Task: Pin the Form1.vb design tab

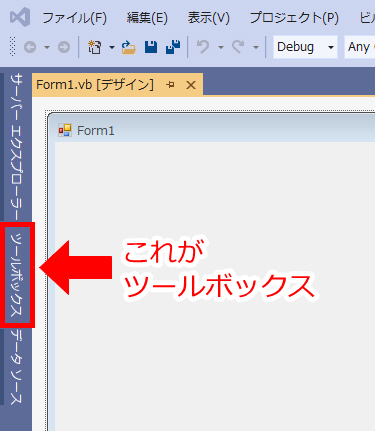Action: tap(170, 85)
